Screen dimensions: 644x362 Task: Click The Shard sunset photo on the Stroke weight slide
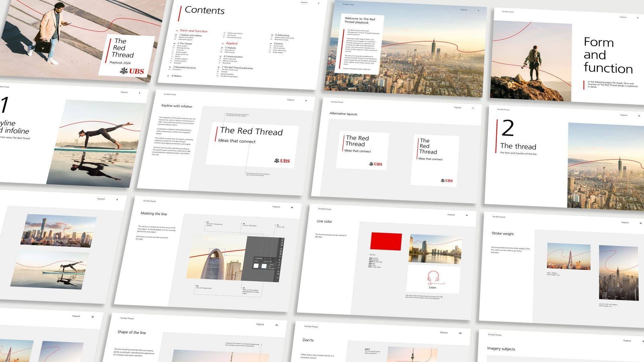tap(569, 256)
